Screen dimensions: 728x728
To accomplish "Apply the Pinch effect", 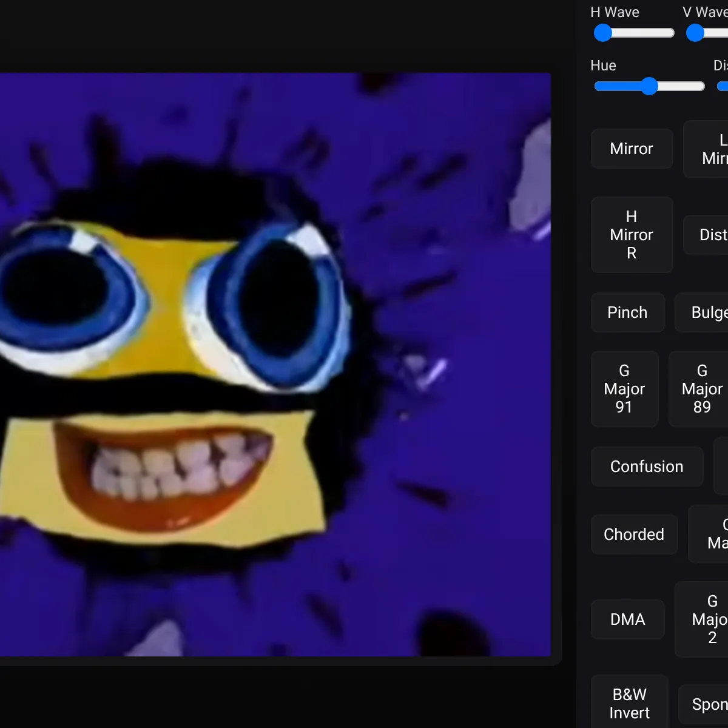I will click(627, 312).
